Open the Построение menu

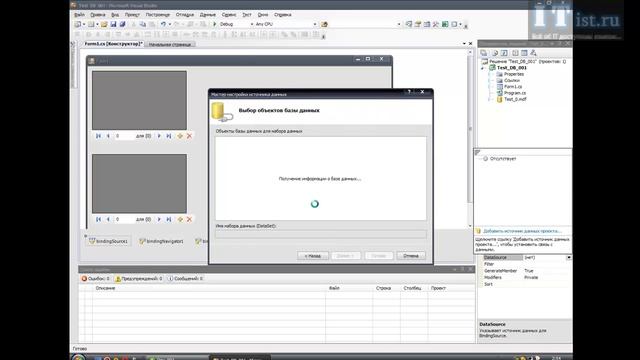tap(158, 15)
